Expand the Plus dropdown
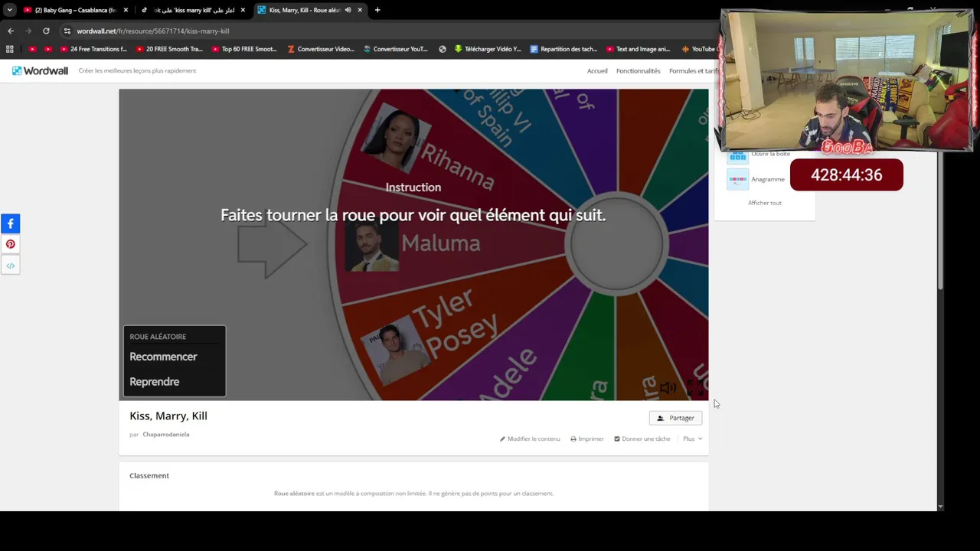This screenshot has width=980, height=551. [x=692, y=439]
